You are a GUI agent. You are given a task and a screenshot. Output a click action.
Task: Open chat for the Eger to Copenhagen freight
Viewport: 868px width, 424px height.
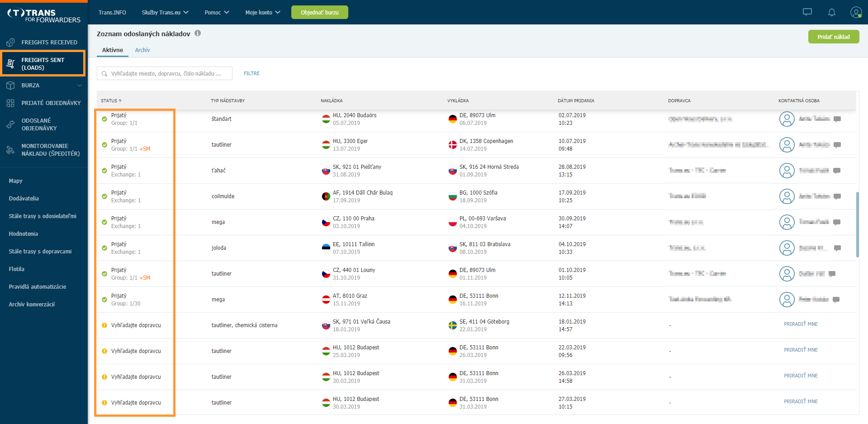coord(837,145)
